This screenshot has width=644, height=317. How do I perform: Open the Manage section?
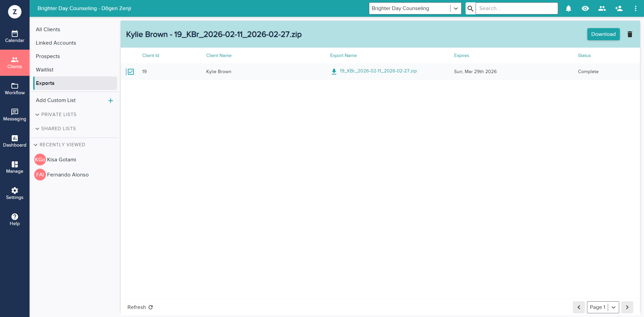click(15, 167)
